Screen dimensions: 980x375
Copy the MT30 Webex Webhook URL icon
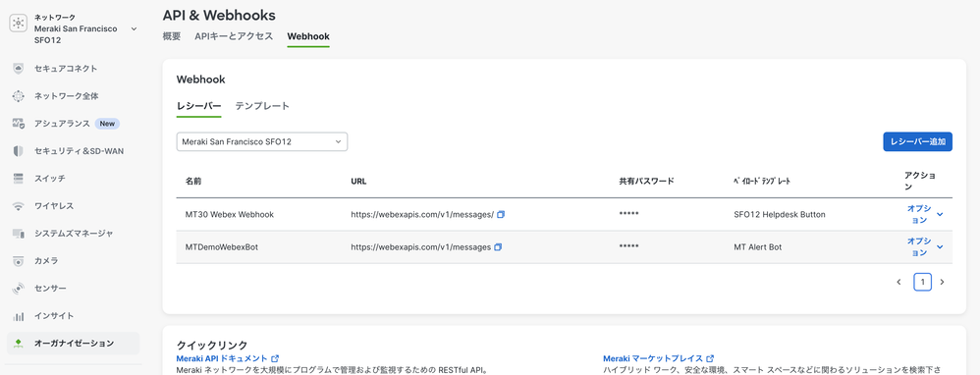pos(501,214)
